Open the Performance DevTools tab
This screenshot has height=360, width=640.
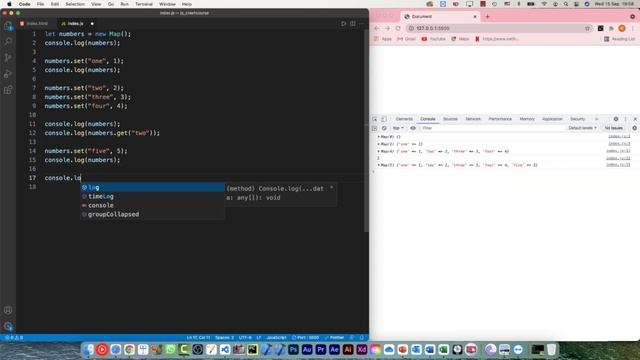(x=500, y=119)
